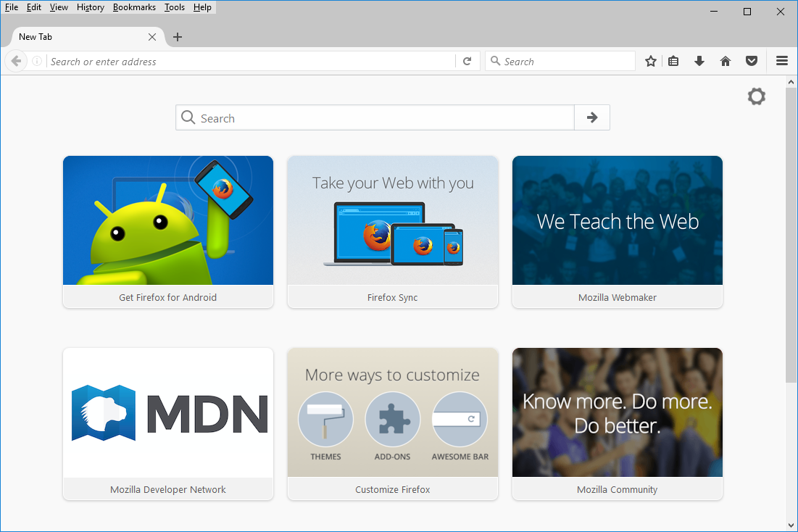798x532 pixels.
Task: Click Mozilla Webmaker label
Action: click(618, 297)
